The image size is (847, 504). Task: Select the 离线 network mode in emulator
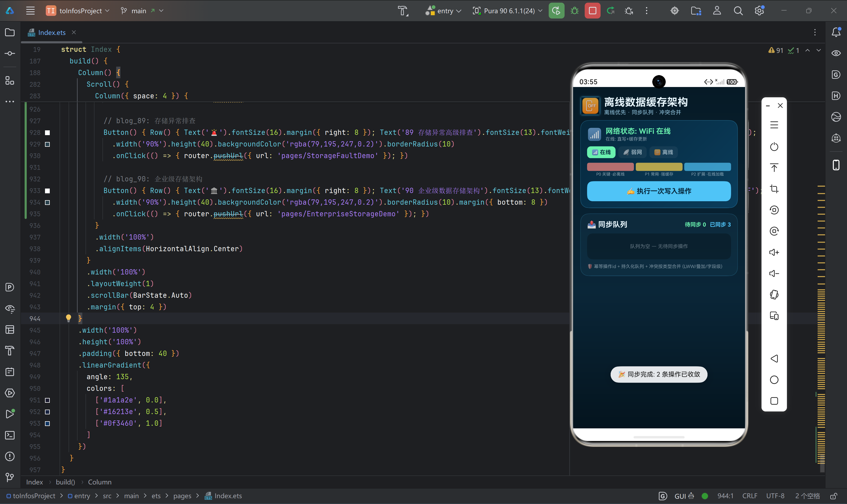664,152
